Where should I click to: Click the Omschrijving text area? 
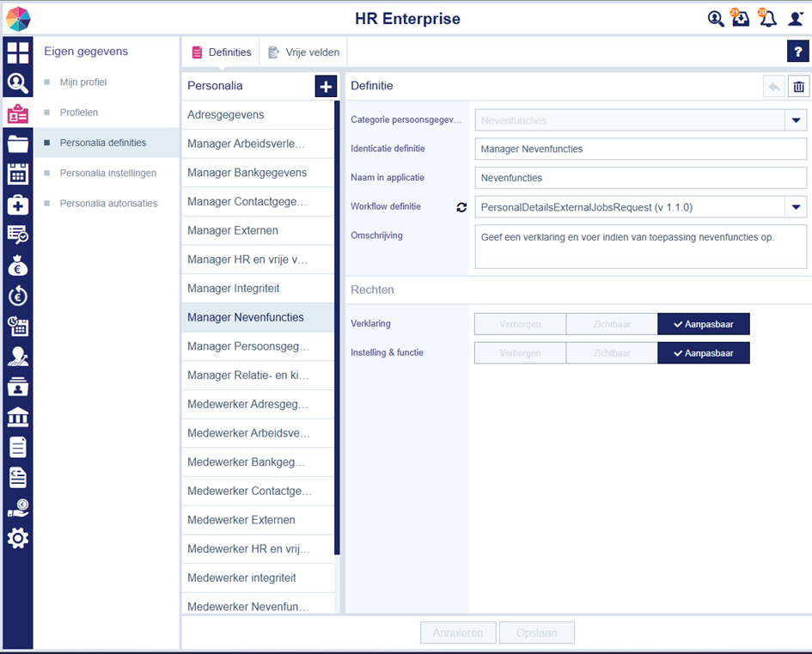(x=641, y=247)
